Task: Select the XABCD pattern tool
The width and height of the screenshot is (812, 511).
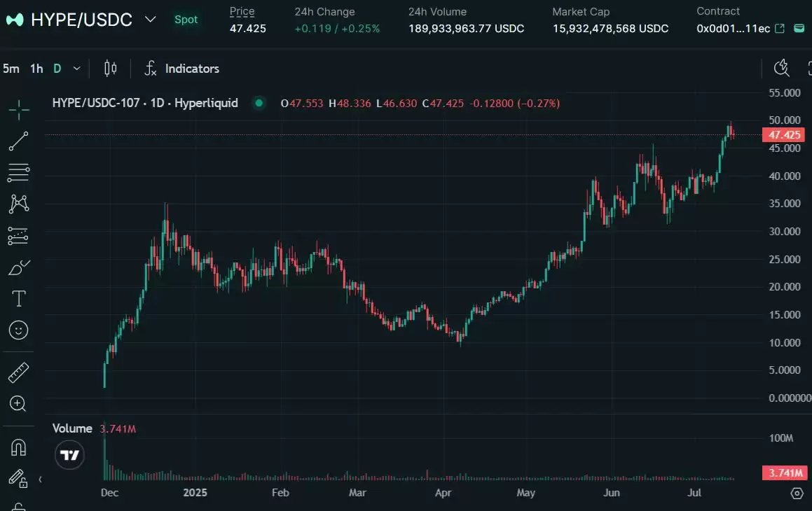Action: click(19, 204)
